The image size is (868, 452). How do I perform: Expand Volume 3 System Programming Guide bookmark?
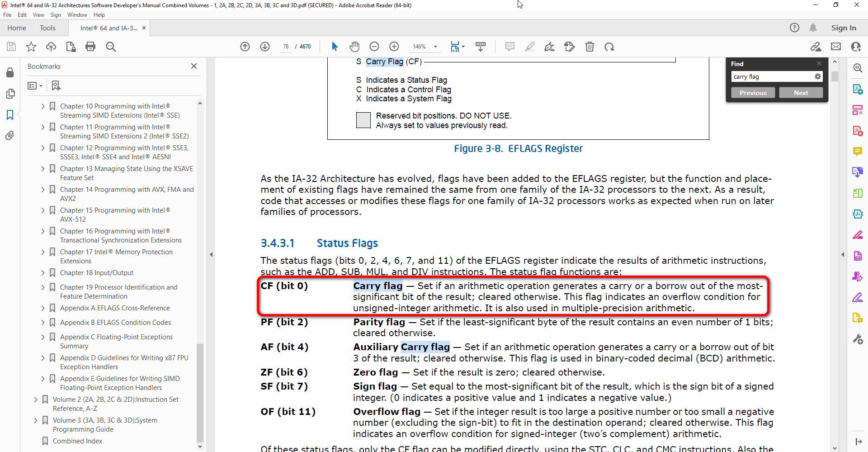click(x=36, y=420)
